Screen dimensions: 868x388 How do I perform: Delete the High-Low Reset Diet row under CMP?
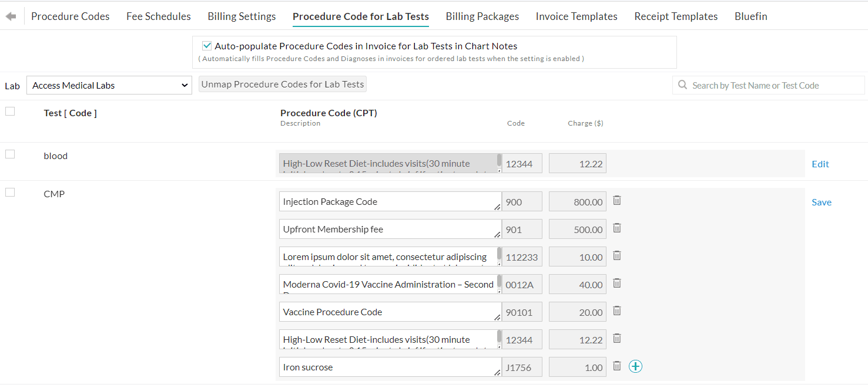click(x=616, y=338)
